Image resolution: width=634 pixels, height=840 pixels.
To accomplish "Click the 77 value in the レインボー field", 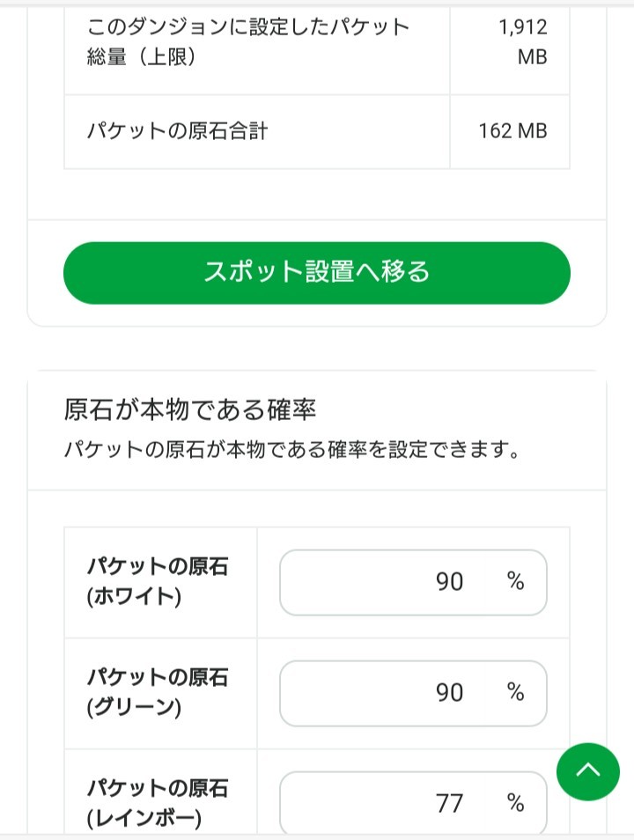I will pyautogui.click(x=449, y=803).
